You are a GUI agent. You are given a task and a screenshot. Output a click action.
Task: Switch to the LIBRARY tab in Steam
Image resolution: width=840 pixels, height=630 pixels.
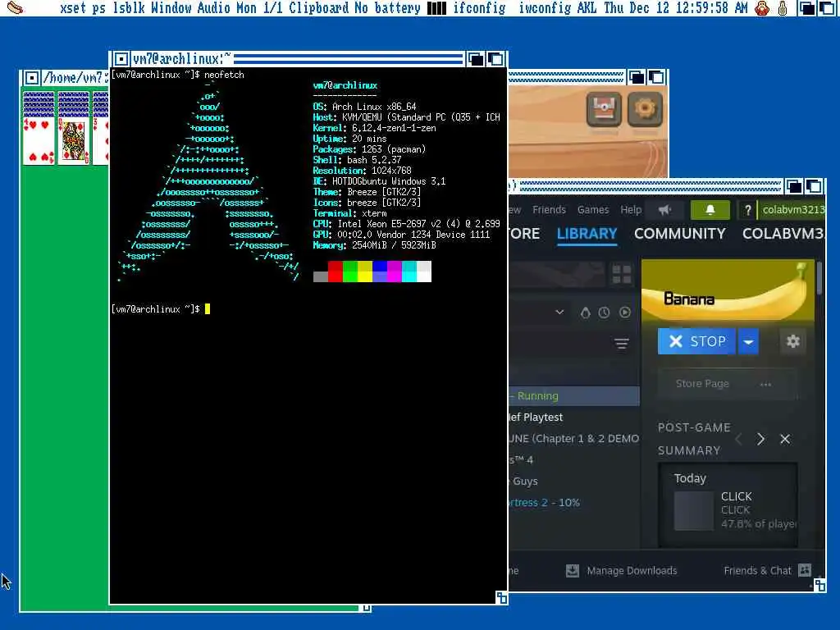pyautogui.click(x=587, y=234)
